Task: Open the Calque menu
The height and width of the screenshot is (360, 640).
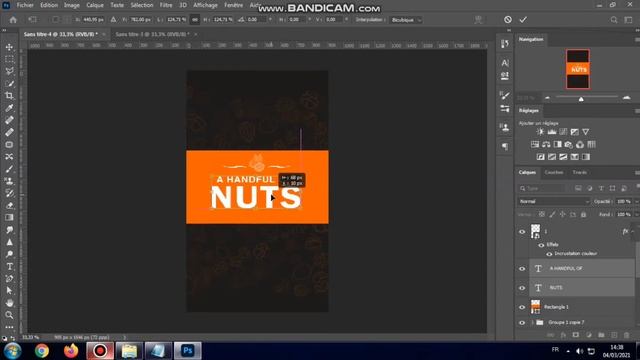Action: [95, 5]
